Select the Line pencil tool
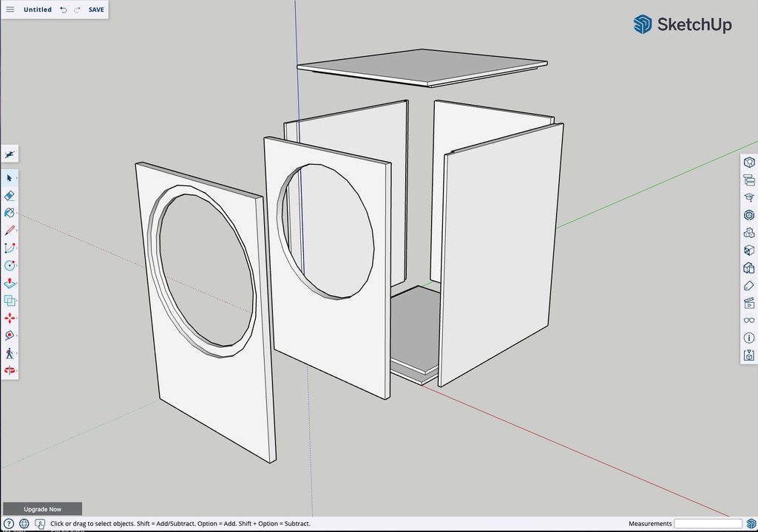Viewport: 758px width, 532px height. (10, 231)
